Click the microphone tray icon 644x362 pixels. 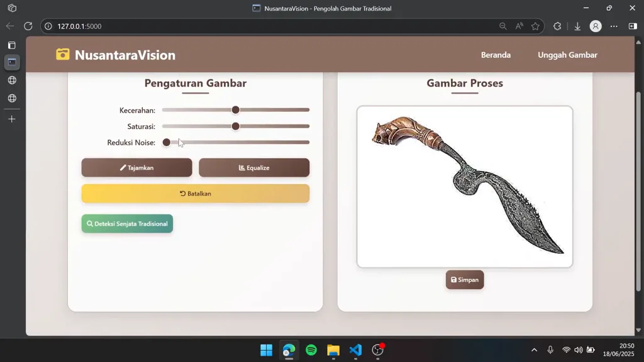click(550, 350)
